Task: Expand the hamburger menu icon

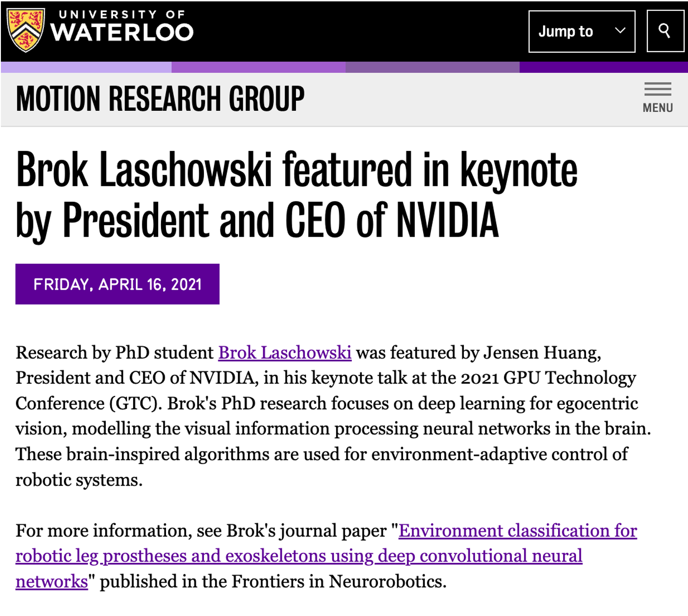Action: 657,89
